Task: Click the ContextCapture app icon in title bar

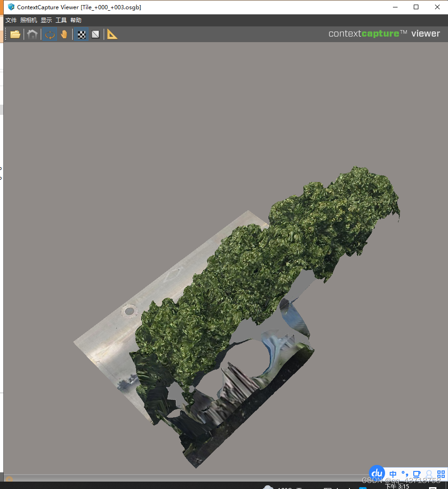Action: [x=11, y=7]
